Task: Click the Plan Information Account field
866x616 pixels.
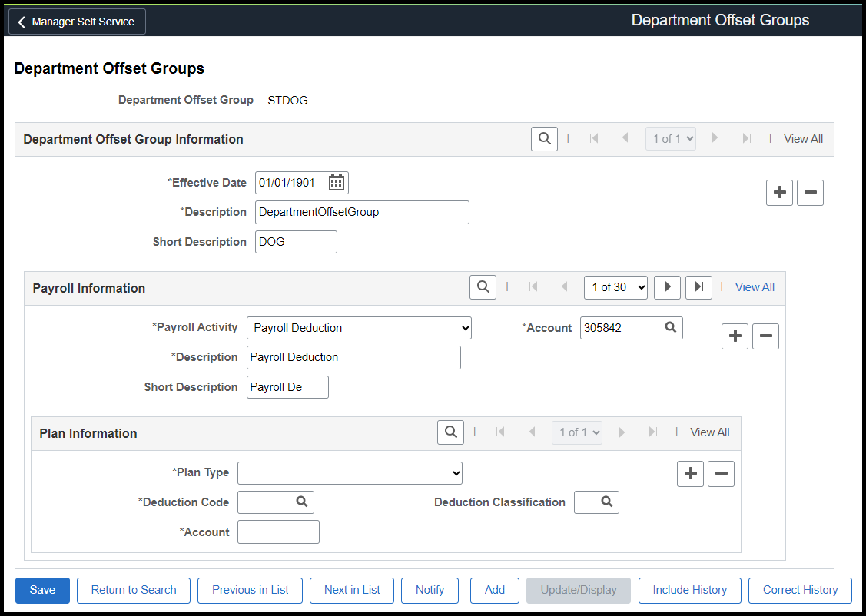Action: pyautogui.click(x=278, y=532)
